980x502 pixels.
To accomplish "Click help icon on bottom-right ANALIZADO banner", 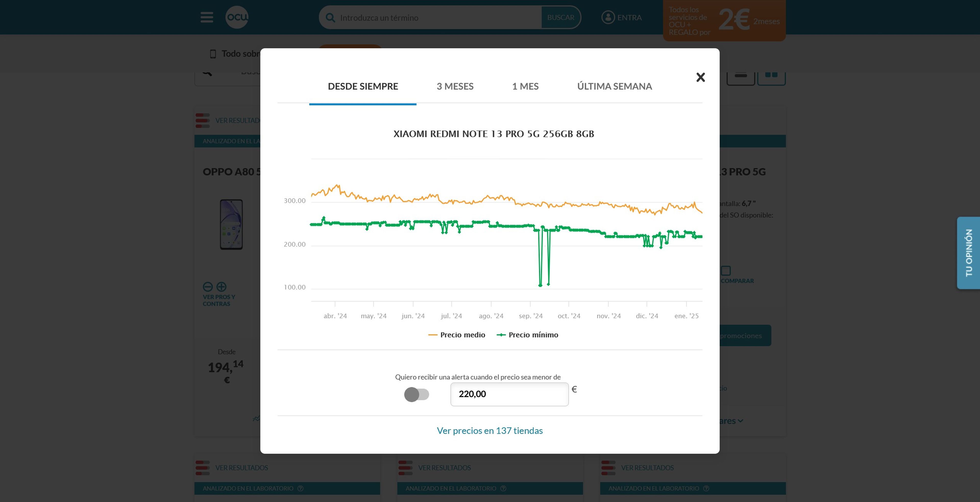I will tap(706, 488).
